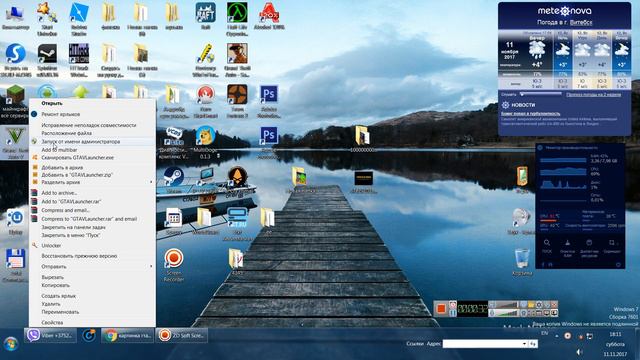The width and height of the screenshot is (640, 360).
Task: Open the Recycle Bin (Корзина)
Action: [x=522, y=262]
